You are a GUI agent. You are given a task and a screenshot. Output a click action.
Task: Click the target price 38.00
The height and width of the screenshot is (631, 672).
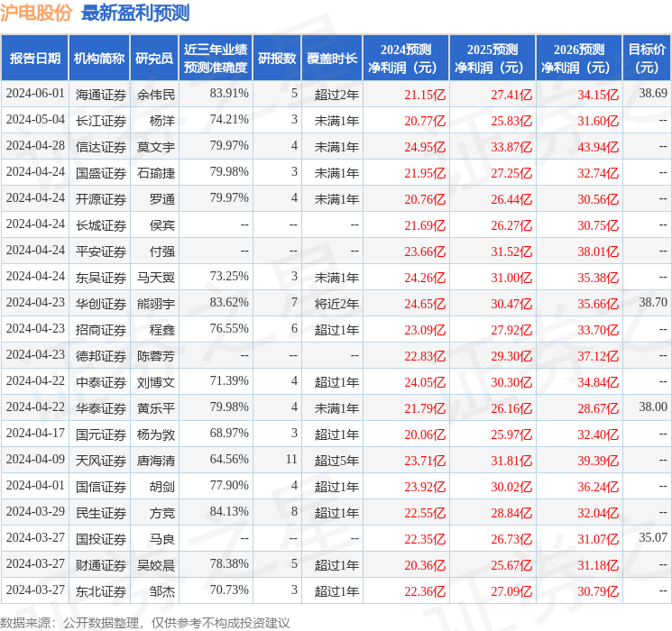click(653, 407)
